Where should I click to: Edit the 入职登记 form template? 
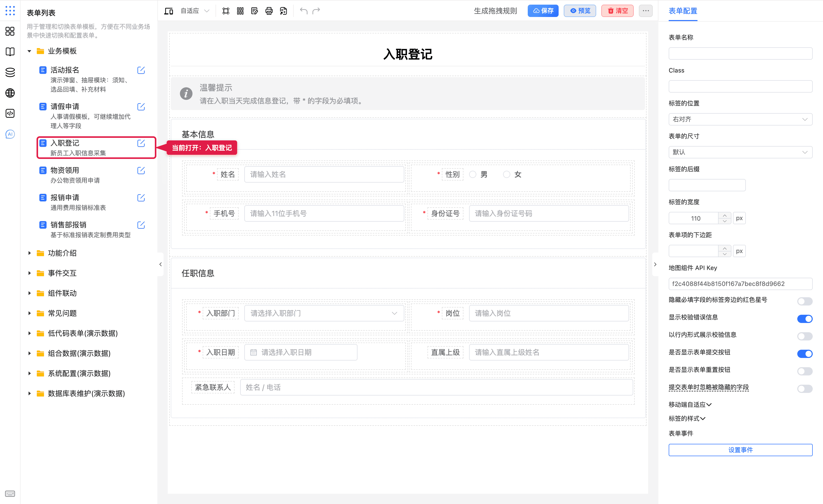[141, 143]
